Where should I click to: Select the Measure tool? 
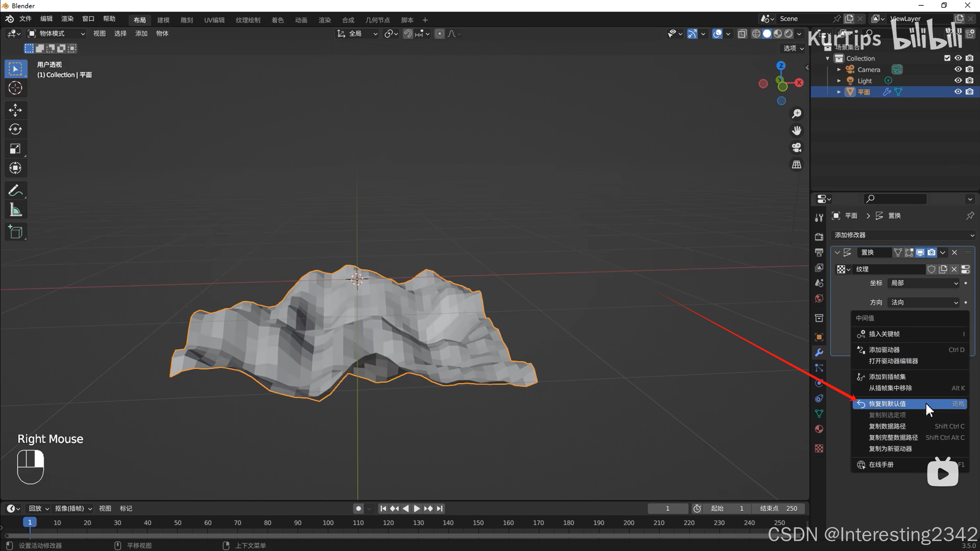[15, 210]
